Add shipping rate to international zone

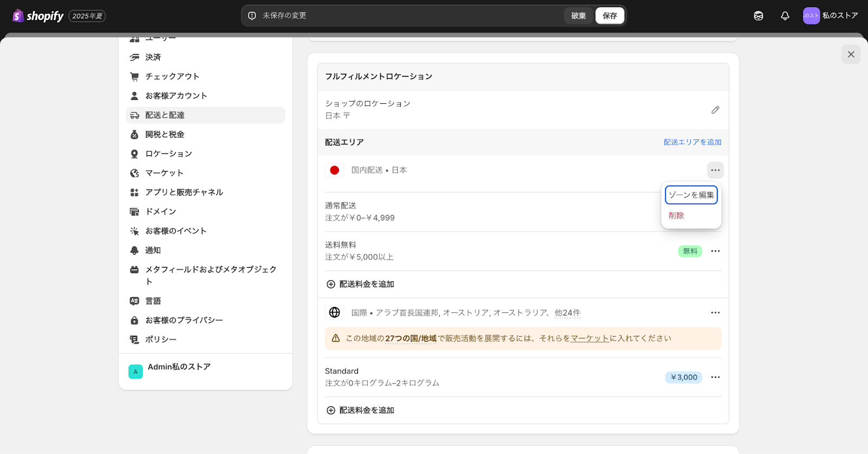(360, 410)
